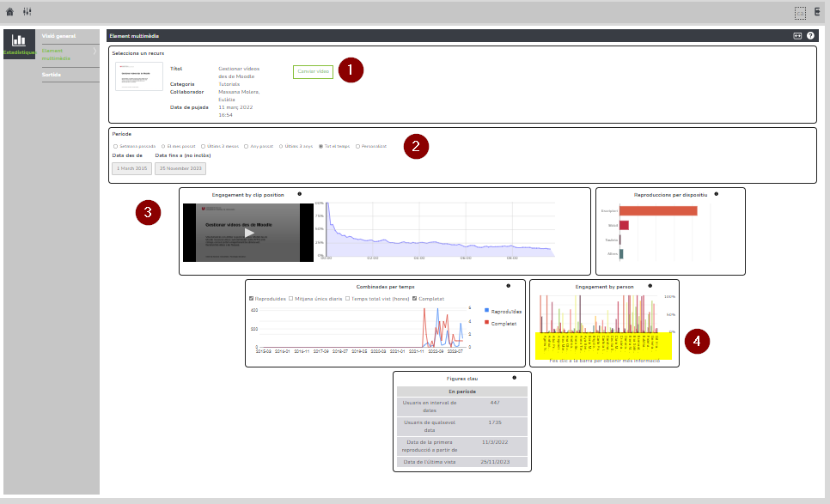The height and width of the screenshot is (504, 830).
Task: Uncheck the Reproduïdes series checkbox
Action: tap(252, 299)
